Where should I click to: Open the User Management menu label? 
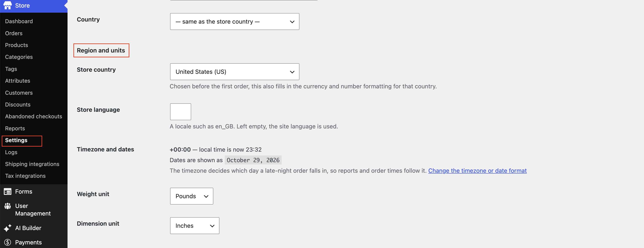pos(33,210)
